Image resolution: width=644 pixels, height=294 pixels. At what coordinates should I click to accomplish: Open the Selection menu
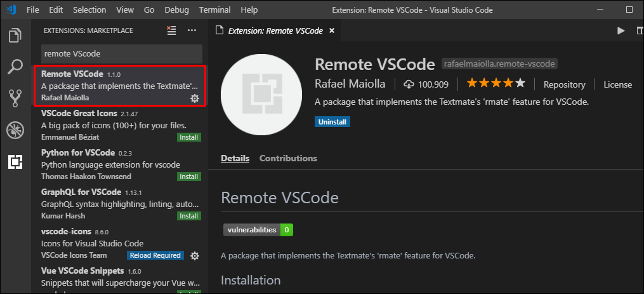tap(89, 10)
